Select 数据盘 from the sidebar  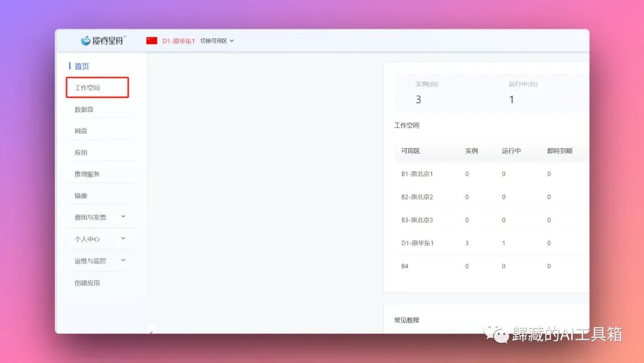(84, 109)
